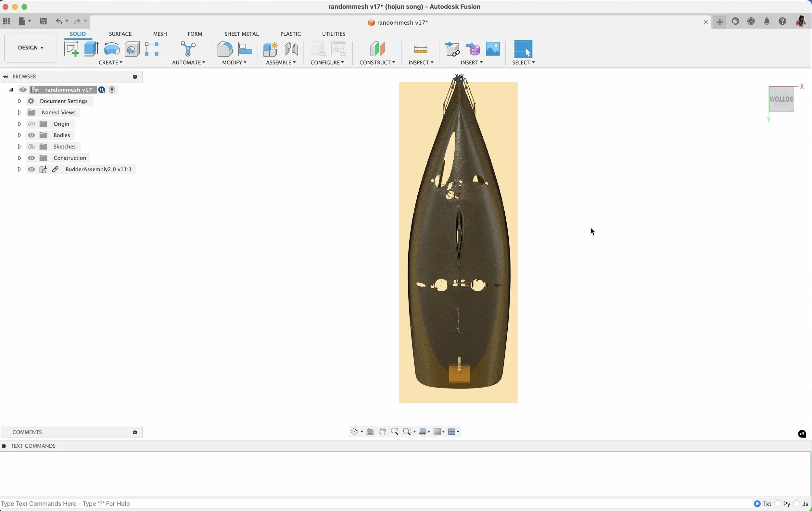Open the MODIFY menu label

pos(234,63)
